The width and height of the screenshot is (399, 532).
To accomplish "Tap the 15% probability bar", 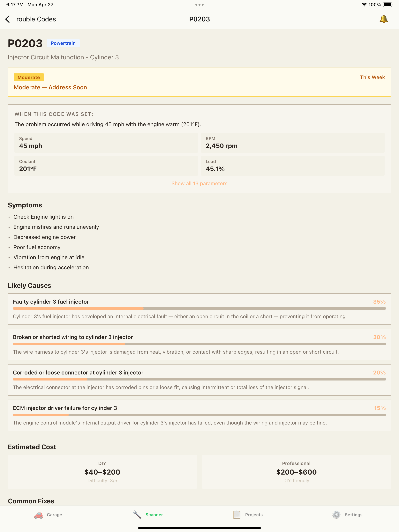I will pyautogui.click(x=199, y=415).
